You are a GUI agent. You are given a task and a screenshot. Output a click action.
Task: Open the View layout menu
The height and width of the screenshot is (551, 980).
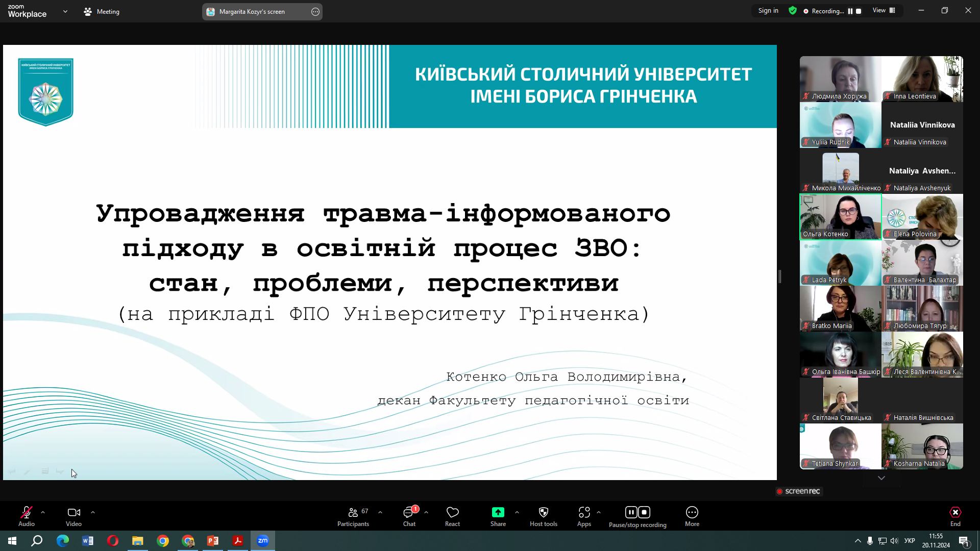(884, 11)
